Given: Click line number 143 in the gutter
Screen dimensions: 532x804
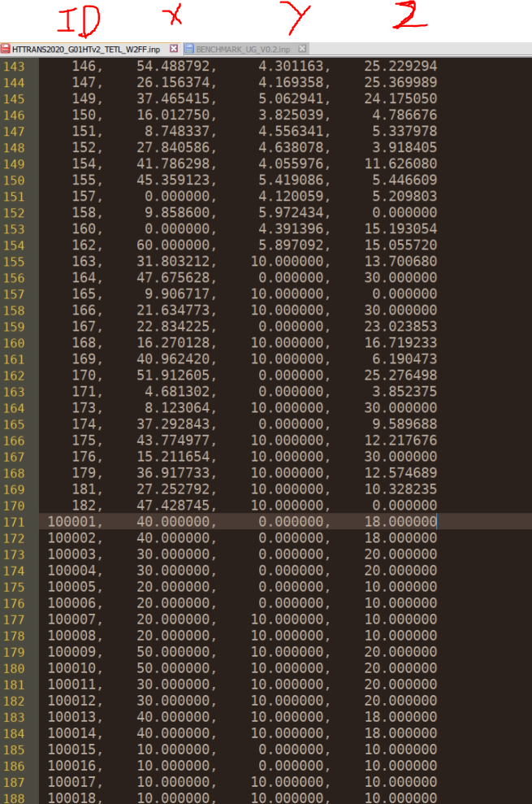Looking at the screenshot, I should pos(14,66).
